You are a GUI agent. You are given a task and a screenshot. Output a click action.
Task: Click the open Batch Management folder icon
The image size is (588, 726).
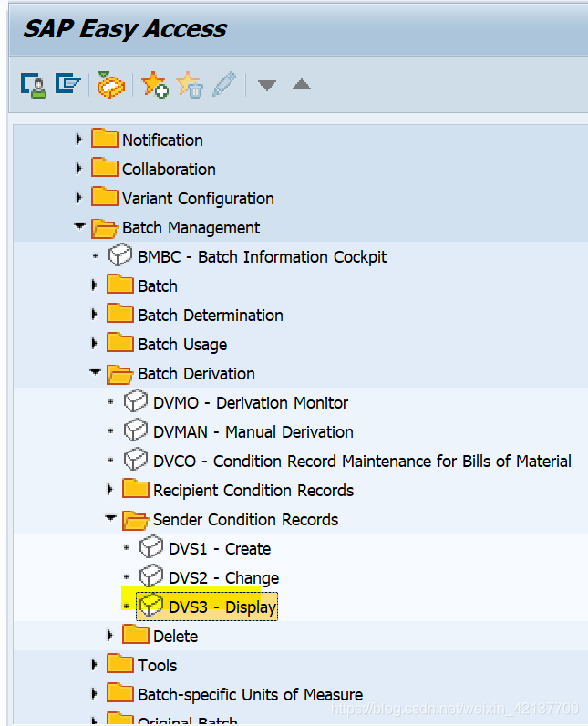(x=105, y=227)
